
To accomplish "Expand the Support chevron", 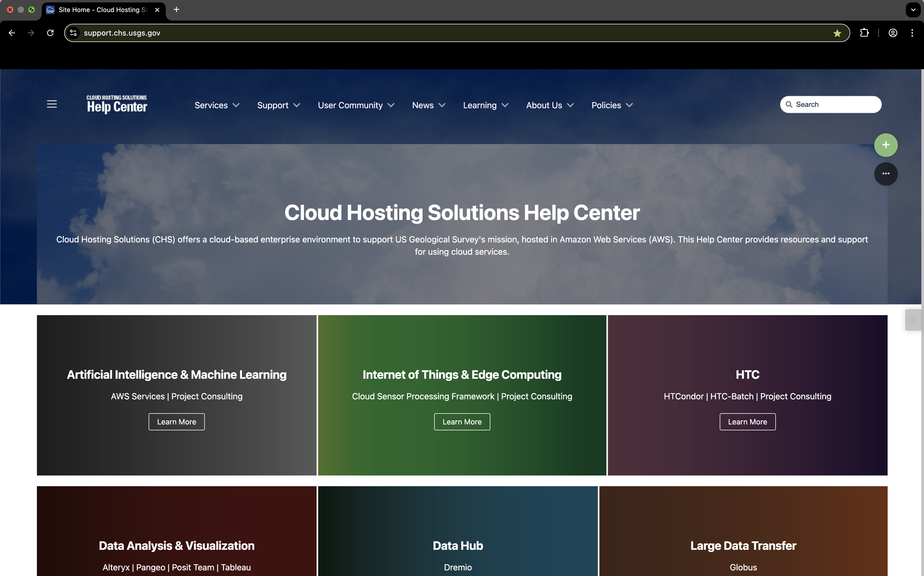I will (x=297, y=105).
